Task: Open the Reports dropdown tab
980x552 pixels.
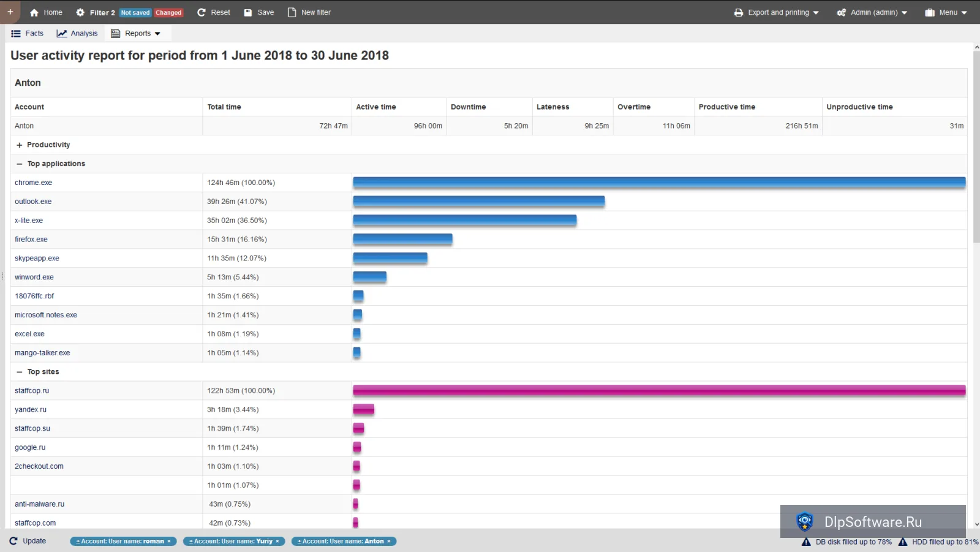Action: click(x=135, y=34)
